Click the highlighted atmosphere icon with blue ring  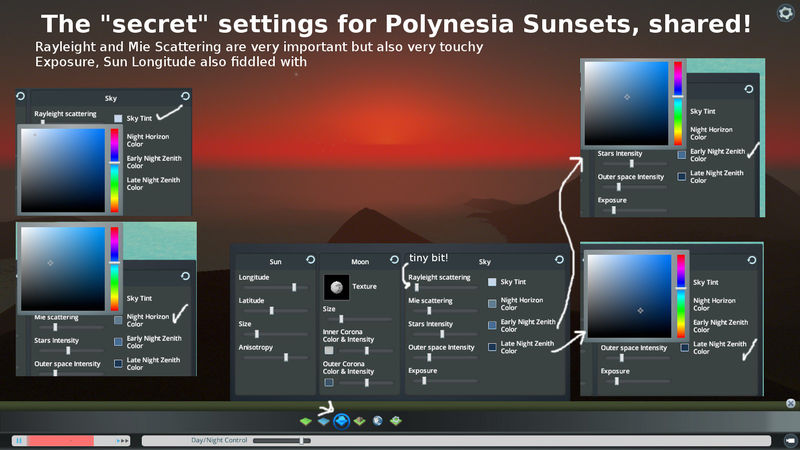click(x=341, y=421)
